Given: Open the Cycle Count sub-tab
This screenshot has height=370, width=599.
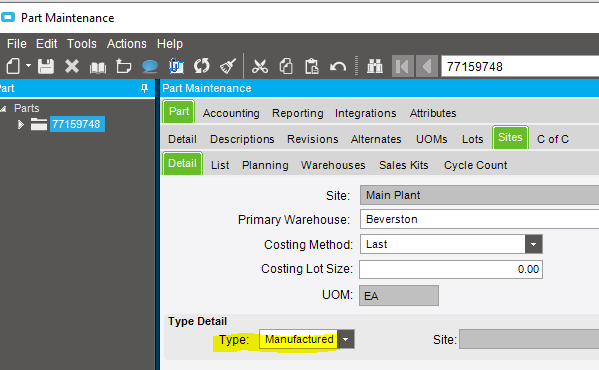Looking at the screenshot, I should (x=476, y=165).
